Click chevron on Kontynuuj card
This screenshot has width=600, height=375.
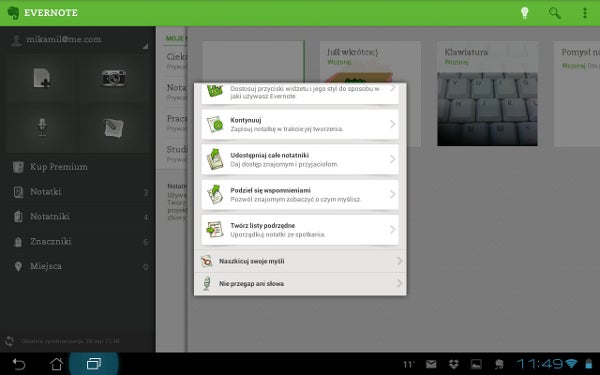[393, 124]
